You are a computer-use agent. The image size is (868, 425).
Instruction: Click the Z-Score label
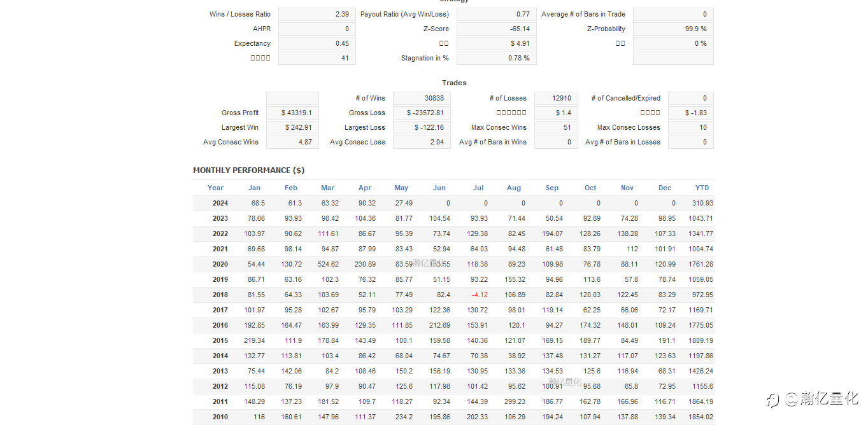pyautogui.click(x=436, y=29)
